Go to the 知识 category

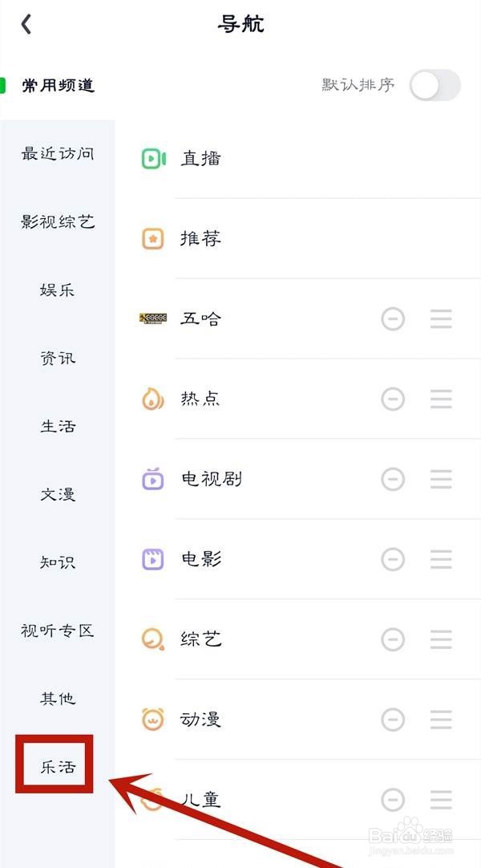point(58,562)
